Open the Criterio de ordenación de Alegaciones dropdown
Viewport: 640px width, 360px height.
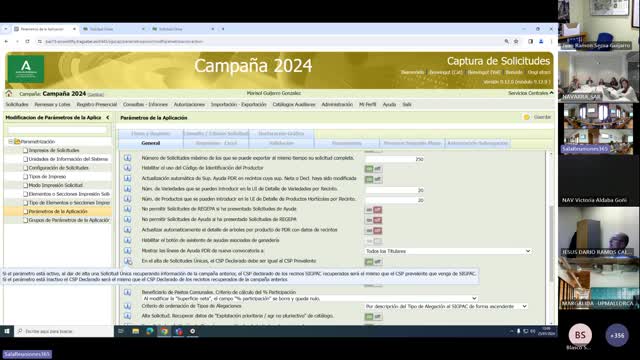pyautogui.click(x=446, y=306)
